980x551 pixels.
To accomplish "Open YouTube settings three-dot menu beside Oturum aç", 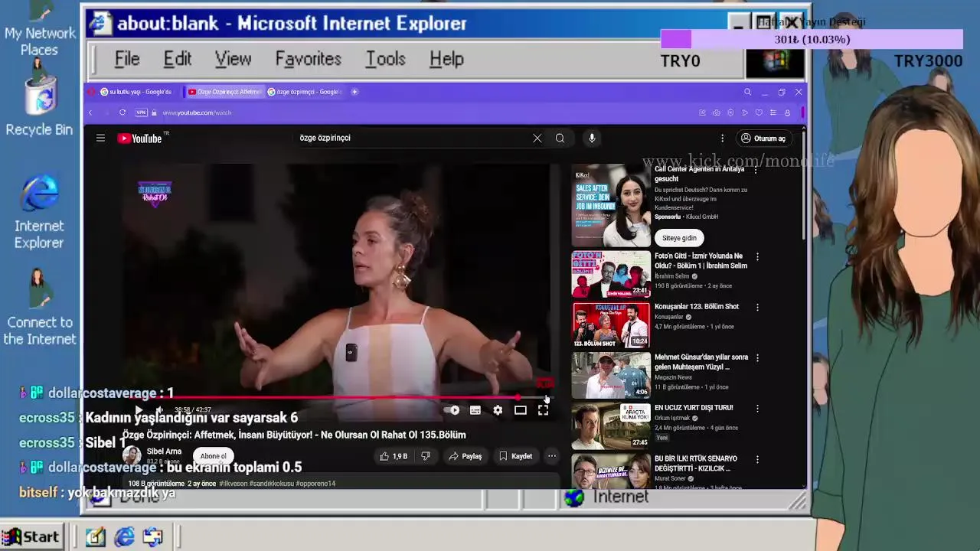I will 722,139.
